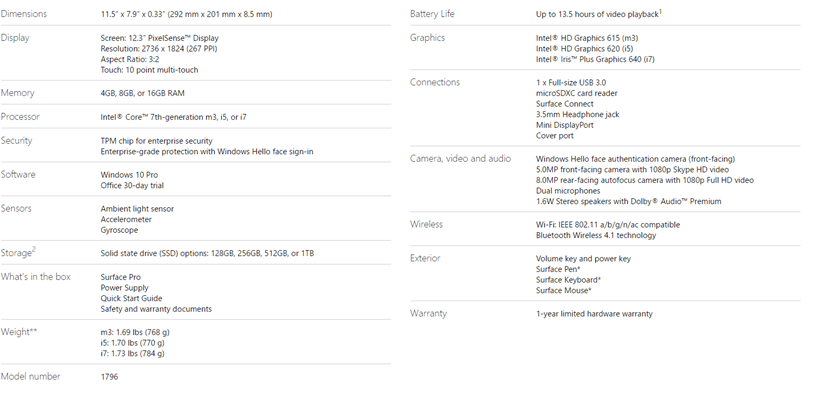Click Surface Mouse* under Exterior
The image size is (824, 405).
pos(563,290)
